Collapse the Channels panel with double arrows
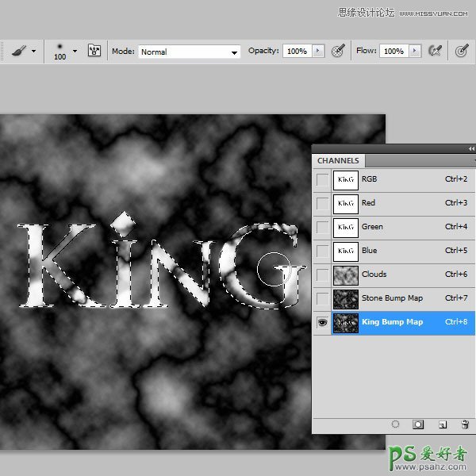The height and width of the screenshot is (476, 476). (x=471, y=148)
